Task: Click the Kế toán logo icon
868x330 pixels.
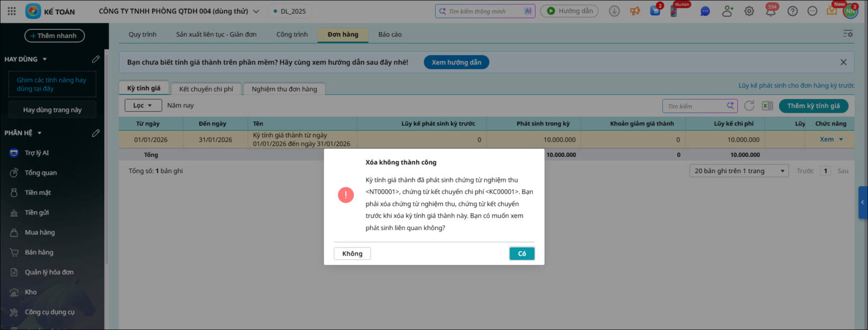Action: tap(33, 11)
